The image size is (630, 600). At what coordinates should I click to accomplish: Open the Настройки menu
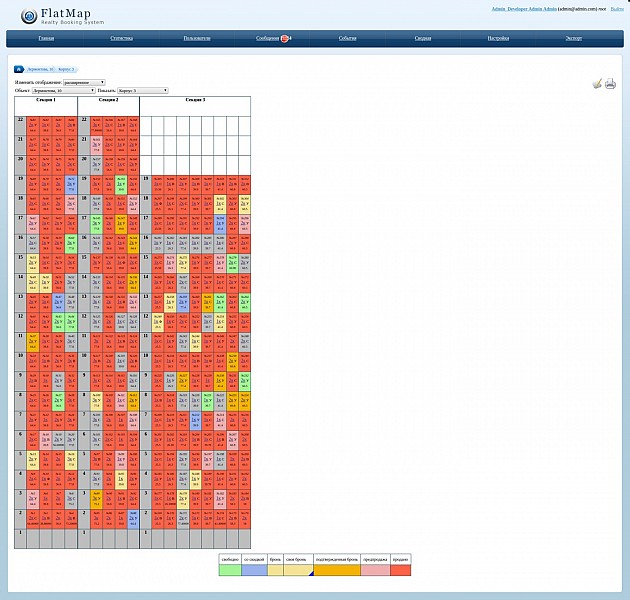498,38
